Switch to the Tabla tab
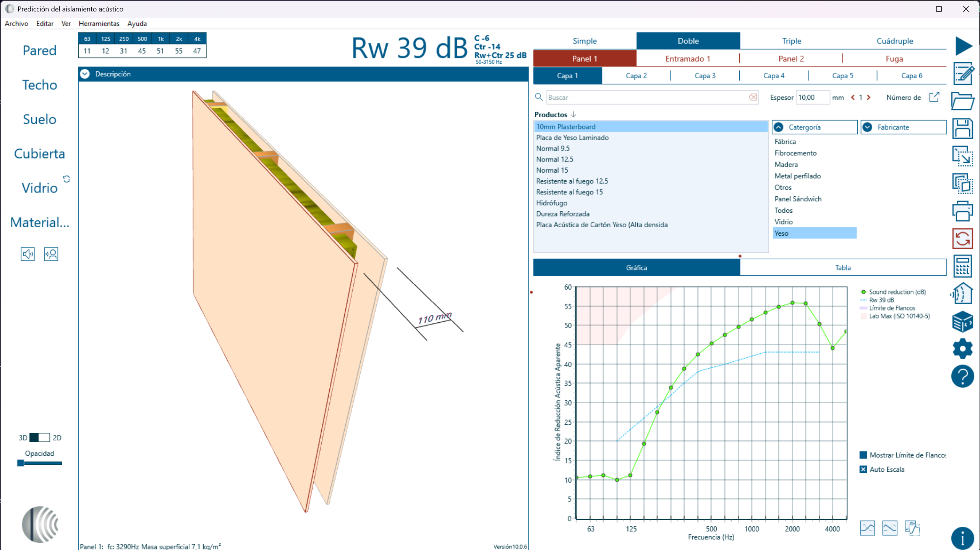 coord(843,268)
